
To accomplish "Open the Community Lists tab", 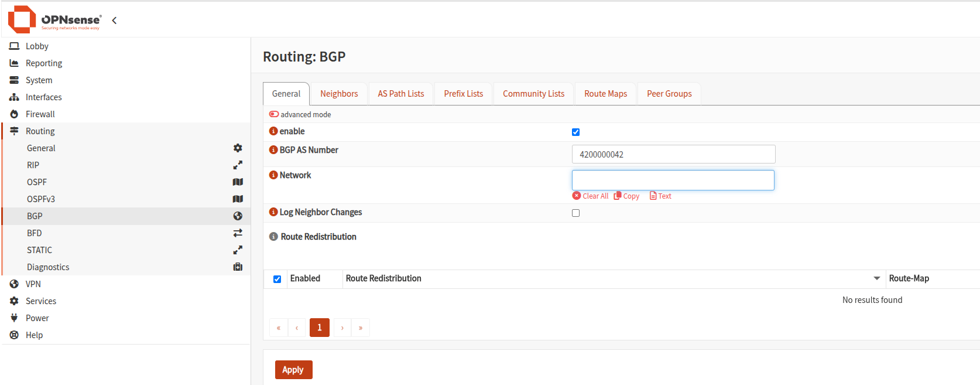I will point(533,94).
